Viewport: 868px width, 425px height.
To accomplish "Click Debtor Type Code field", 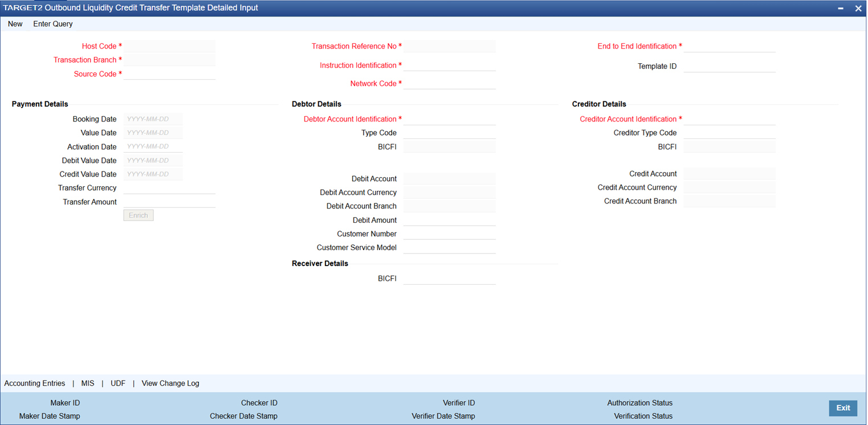I will point(450,133).
